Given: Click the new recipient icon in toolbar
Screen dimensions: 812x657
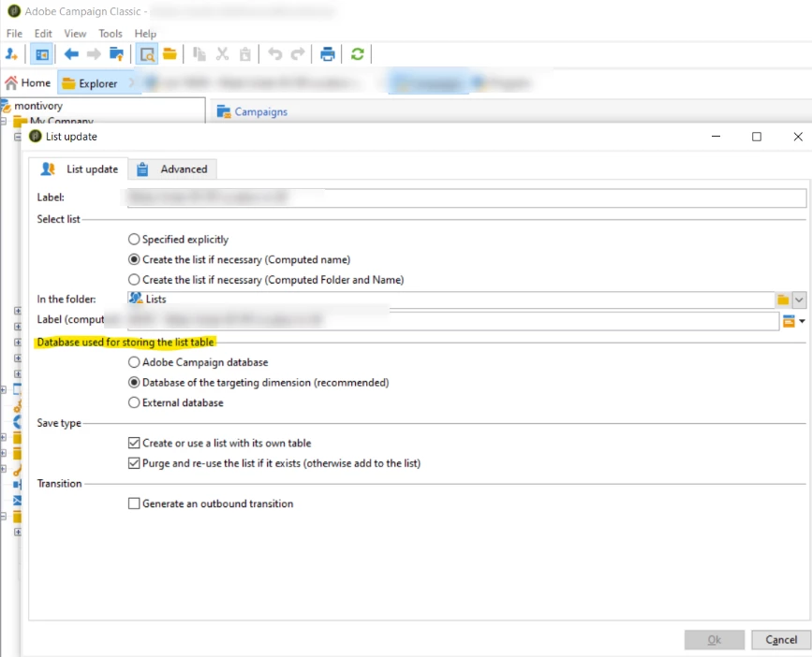Looking at the screenshot, I should click(11, 53).
